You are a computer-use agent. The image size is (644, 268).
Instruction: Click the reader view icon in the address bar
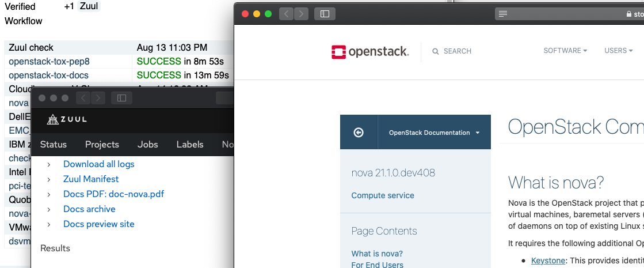[x=503, y=14]
